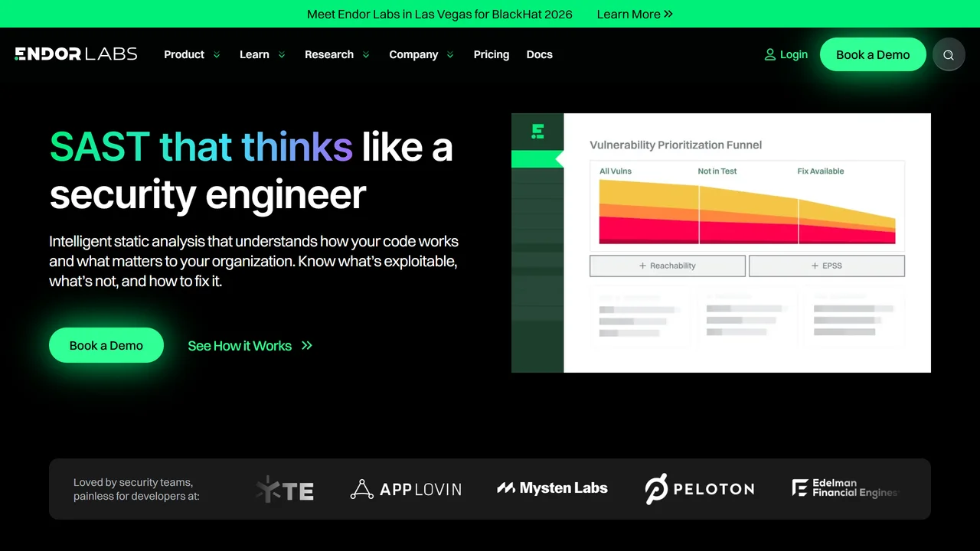This screenshot has height=551, width=980.
Task: Click the hero Book a Demo button
Action: [x=106, y=345]
